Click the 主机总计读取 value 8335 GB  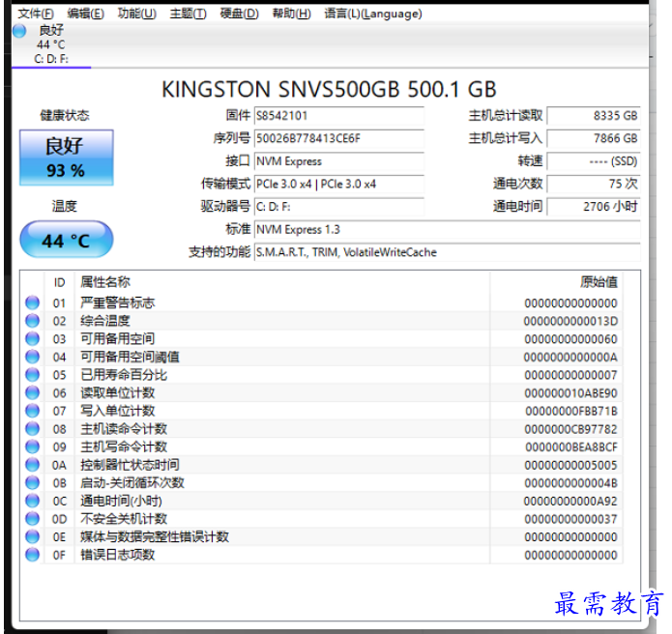pos(594,116)
